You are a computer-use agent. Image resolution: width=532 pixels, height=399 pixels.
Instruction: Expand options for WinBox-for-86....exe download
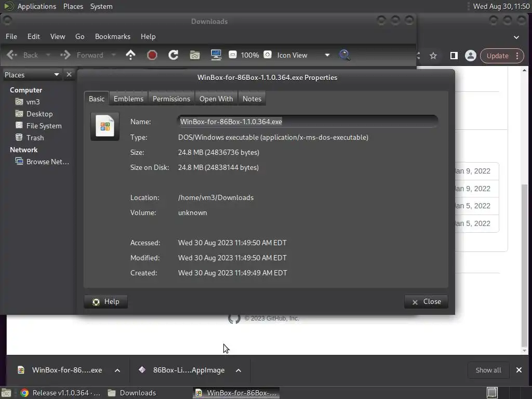[x=117, y=370]
